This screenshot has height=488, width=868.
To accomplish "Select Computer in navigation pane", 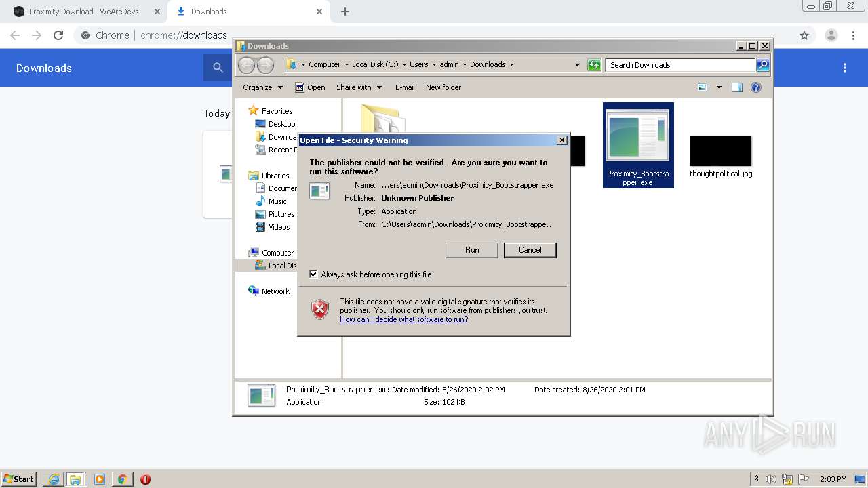I will 271,253.
